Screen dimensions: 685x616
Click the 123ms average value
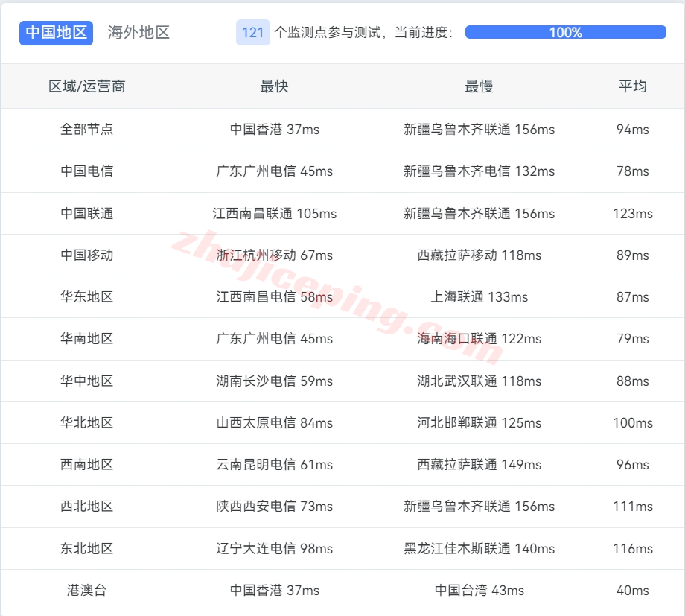pyautogui.click(x=633, y=213)
